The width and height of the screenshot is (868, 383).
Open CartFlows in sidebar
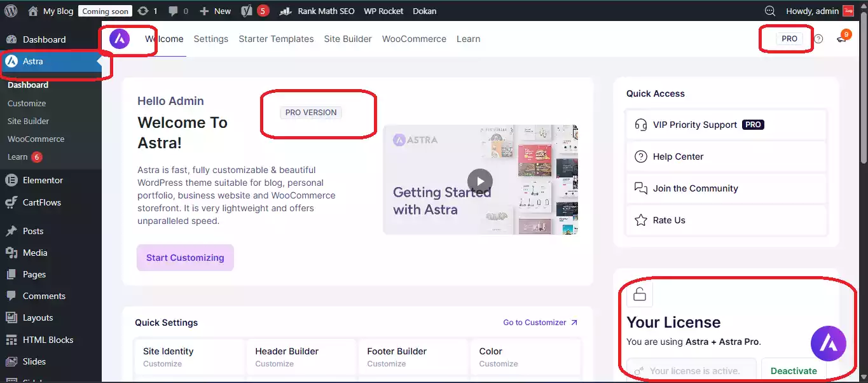[51, 202]
